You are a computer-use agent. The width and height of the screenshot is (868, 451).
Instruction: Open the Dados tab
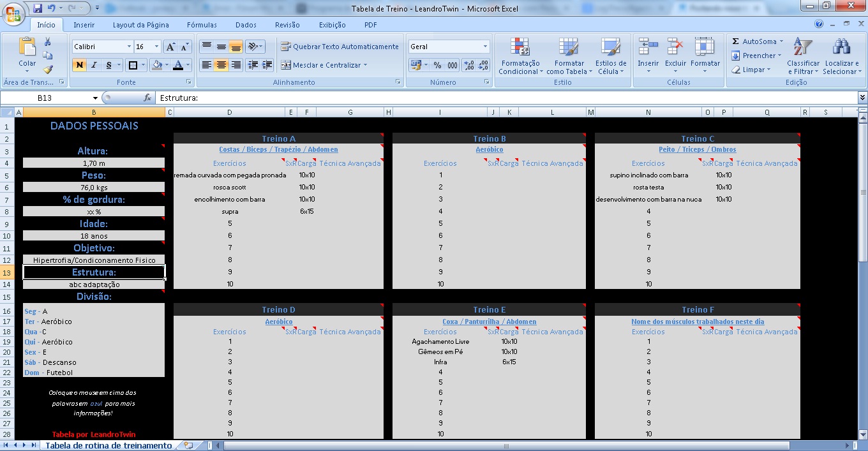[246, 25]
